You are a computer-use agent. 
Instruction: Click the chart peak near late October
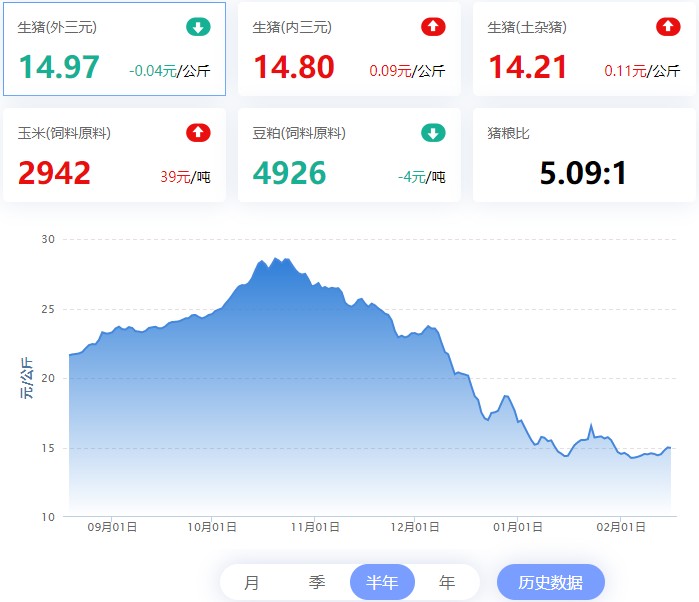tap(276, 259)
